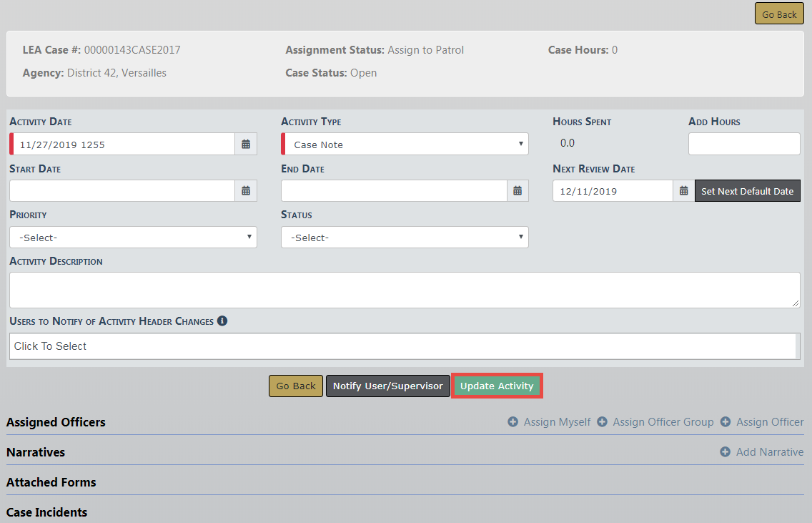Click the Users to Notify selection box
This screenshot has width=812, height=523.
point(404,346)
